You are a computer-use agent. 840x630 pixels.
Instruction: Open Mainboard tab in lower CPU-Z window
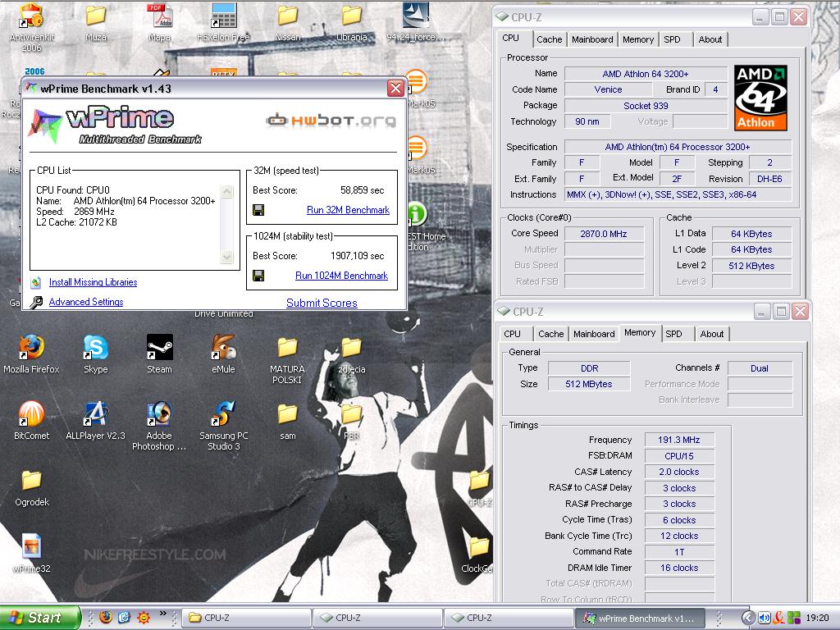(594, 335)
